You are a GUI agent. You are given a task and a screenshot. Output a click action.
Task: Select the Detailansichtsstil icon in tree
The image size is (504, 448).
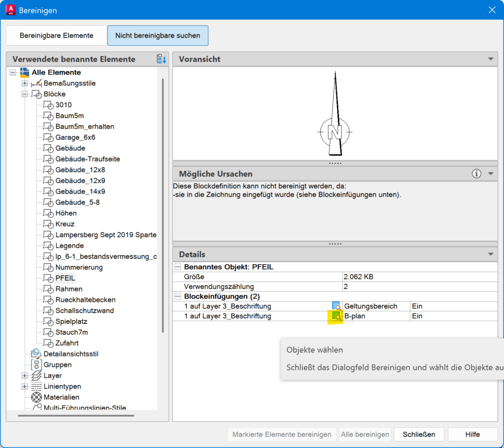click(x=36, y=354)
